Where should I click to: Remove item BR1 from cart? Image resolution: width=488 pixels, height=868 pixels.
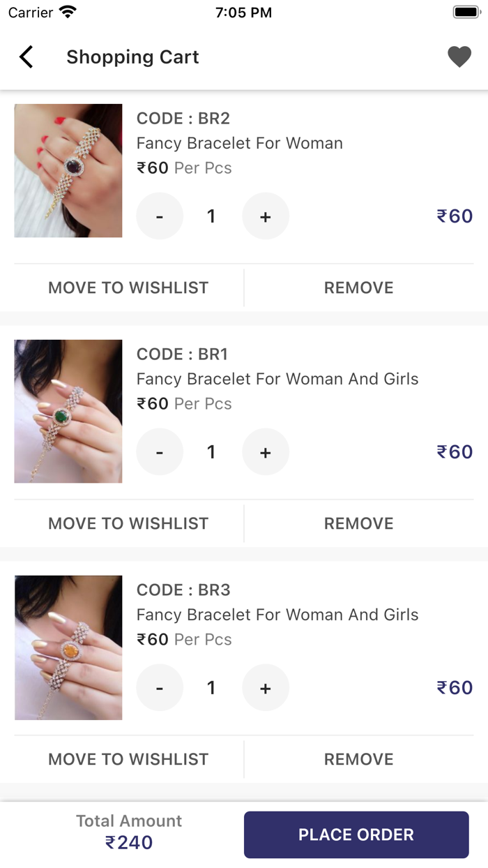pos(358,523)
